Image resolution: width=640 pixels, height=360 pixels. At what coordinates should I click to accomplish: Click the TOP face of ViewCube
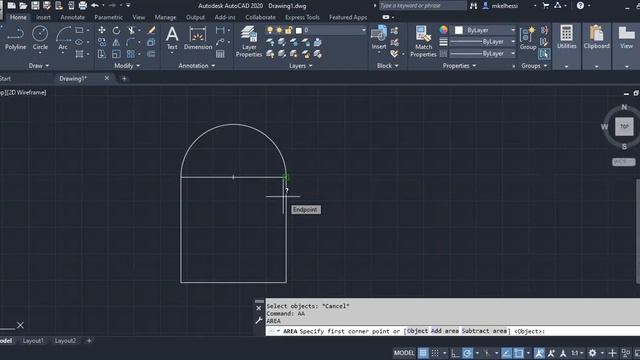(x=624, y=127)
